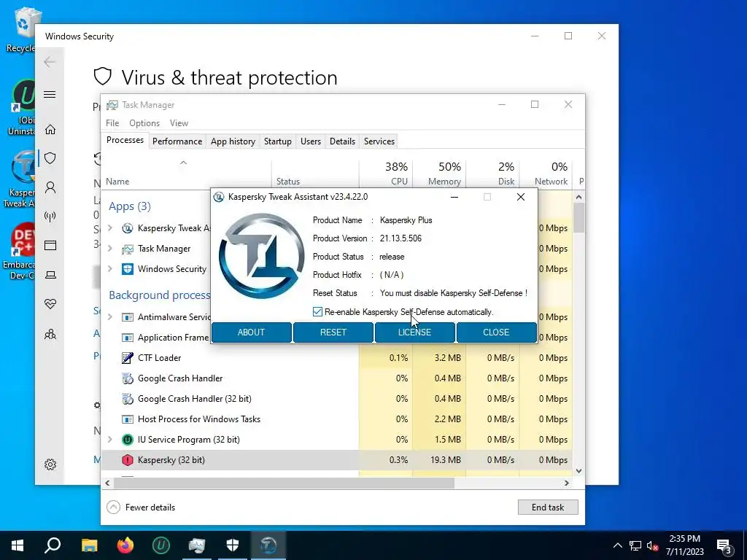Toggle the hamburger menu in Windows Security
The image size is (747, 560).
tap(50, 94)
